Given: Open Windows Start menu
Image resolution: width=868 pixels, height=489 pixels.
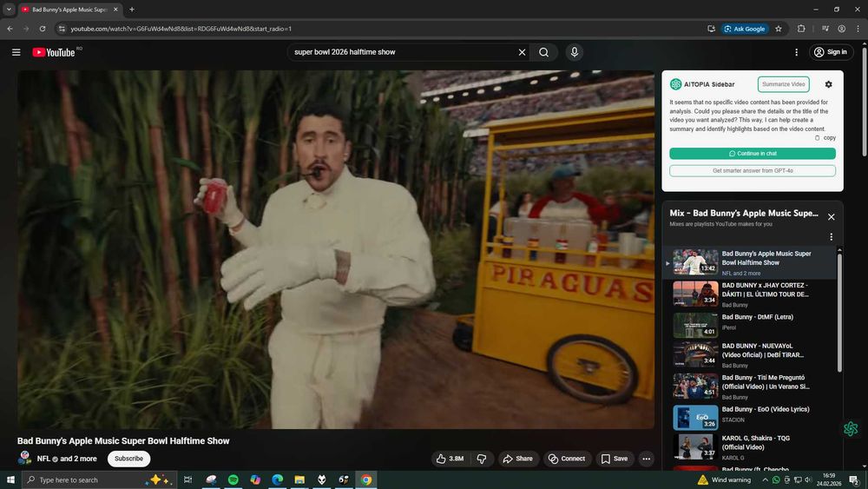Looking at the screenshot, I should point(10,479).
